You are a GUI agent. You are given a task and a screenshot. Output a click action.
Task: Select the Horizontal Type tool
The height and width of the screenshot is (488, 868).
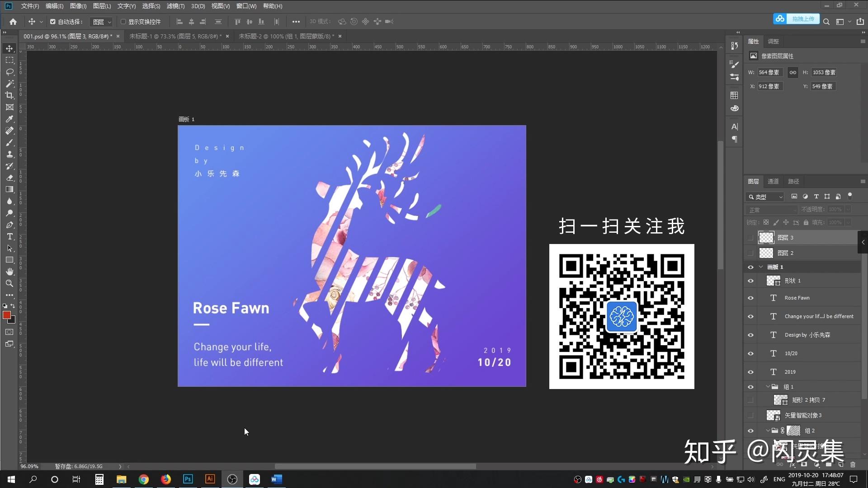[9, 236]
